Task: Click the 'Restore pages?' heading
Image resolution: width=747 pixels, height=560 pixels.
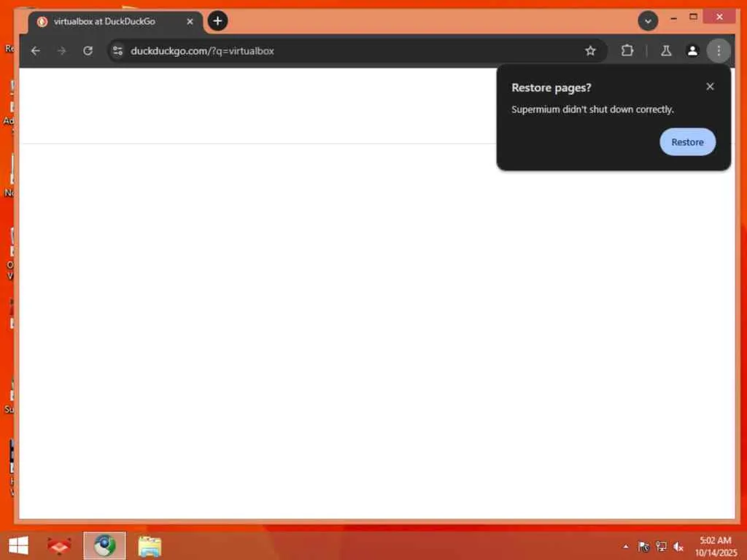Action: (551, 87)
